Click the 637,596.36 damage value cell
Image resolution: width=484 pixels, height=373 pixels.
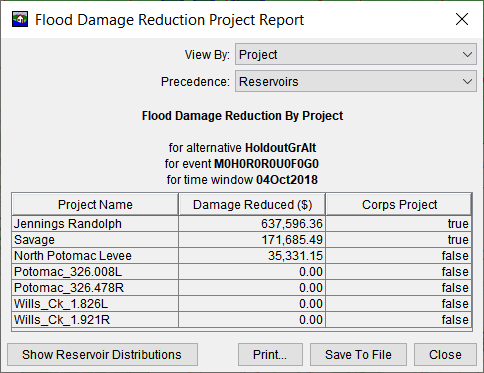252,224
